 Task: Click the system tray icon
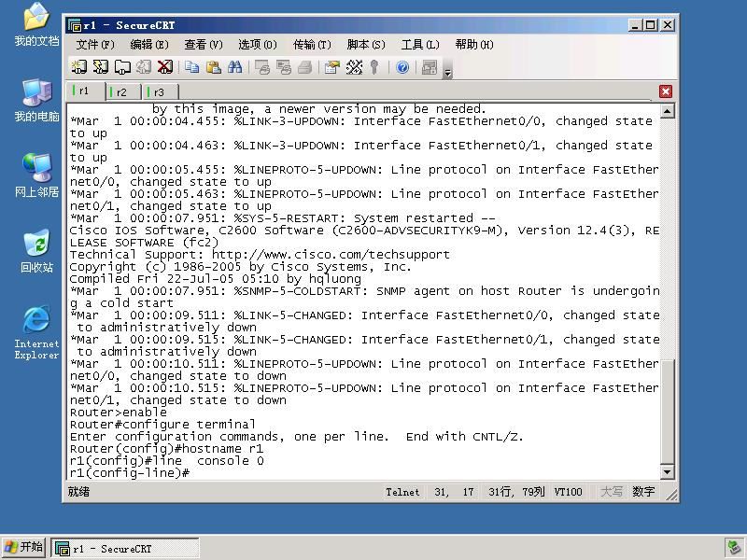pyautogui.click(x=734, y=548)
